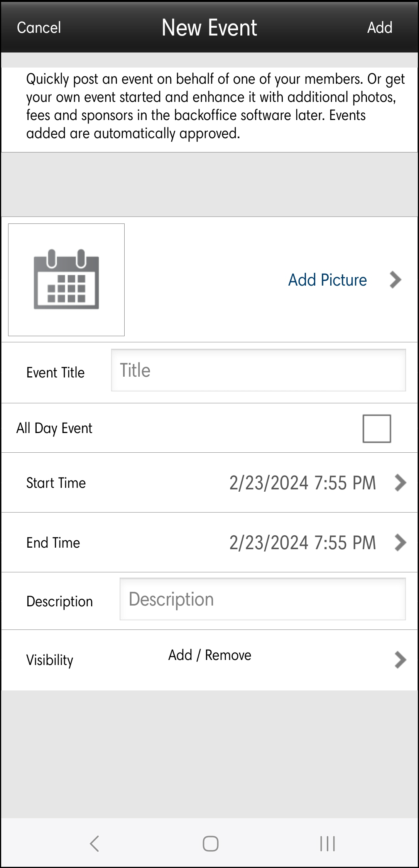The width and height of the screenshot is (419, 868).
Task: Tap the All Day Event label
Action: coord(54,428)
